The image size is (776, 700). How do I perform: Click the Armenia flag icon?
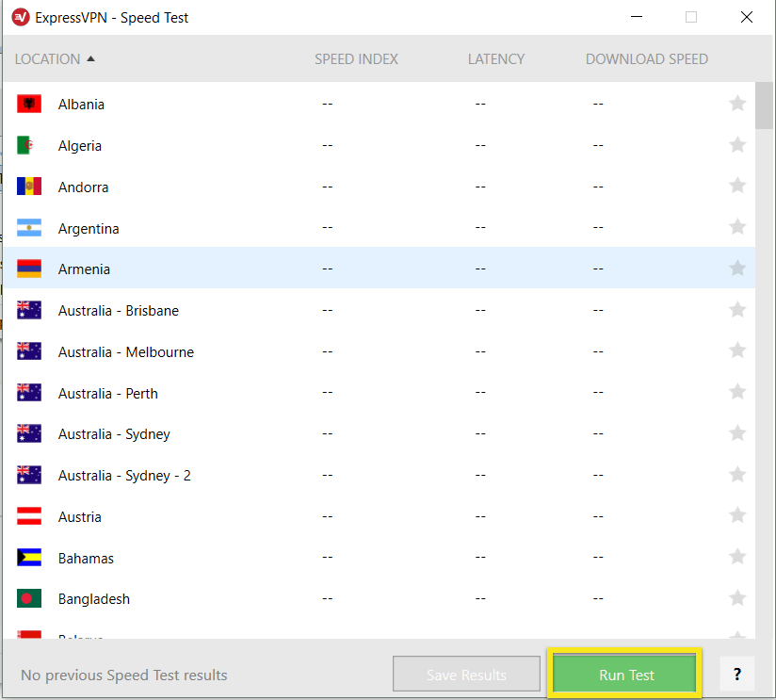[29, 269]
